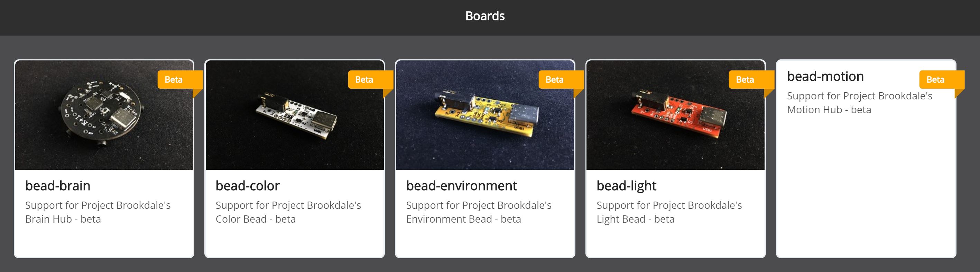Choose the bead-motion board title
The image size is (980, 272).
pyautogui.click(x=825, y=76)
